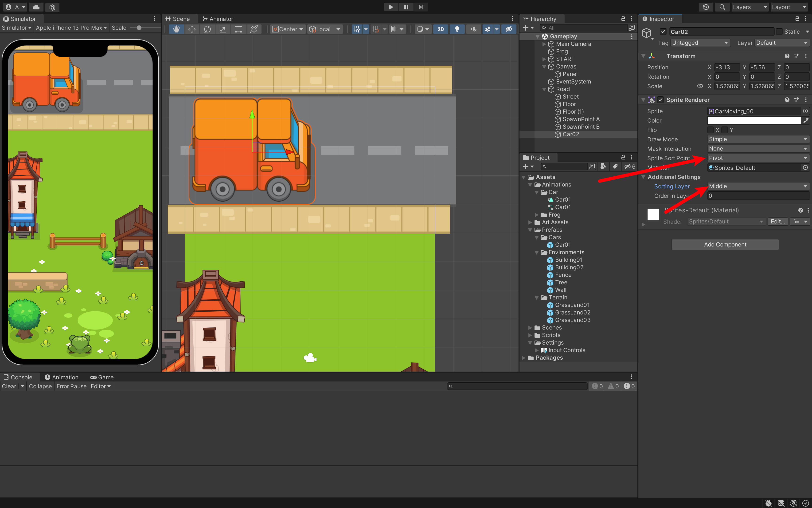Viewport: 812px width, 508px height.
Task: Pick sprite with object picker circle
Action: coord(805,111)
